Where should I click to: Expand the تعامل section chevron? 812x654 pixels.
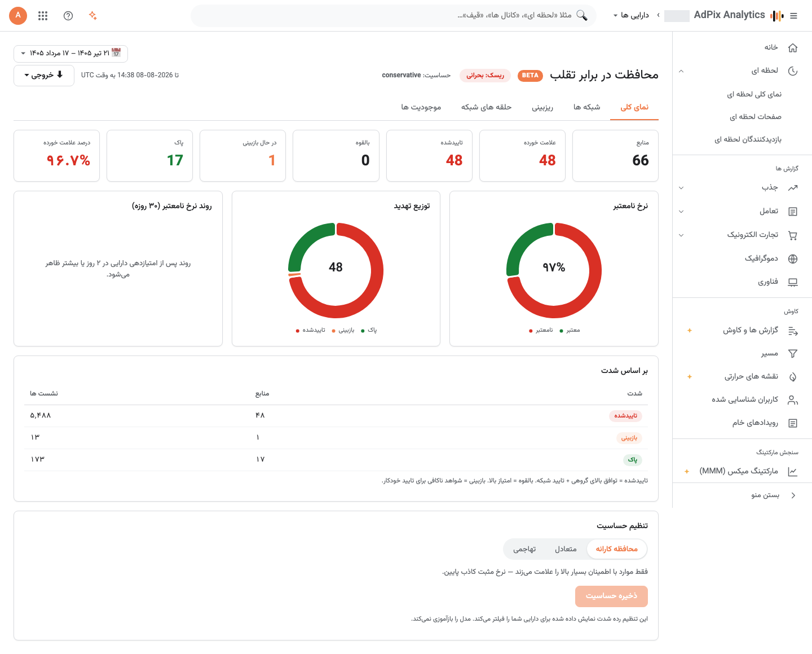click(x=681, y=212)
